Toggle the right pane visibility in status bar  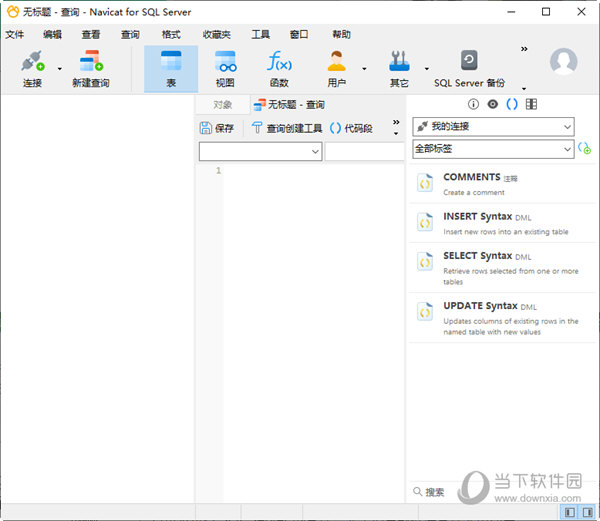587,512
